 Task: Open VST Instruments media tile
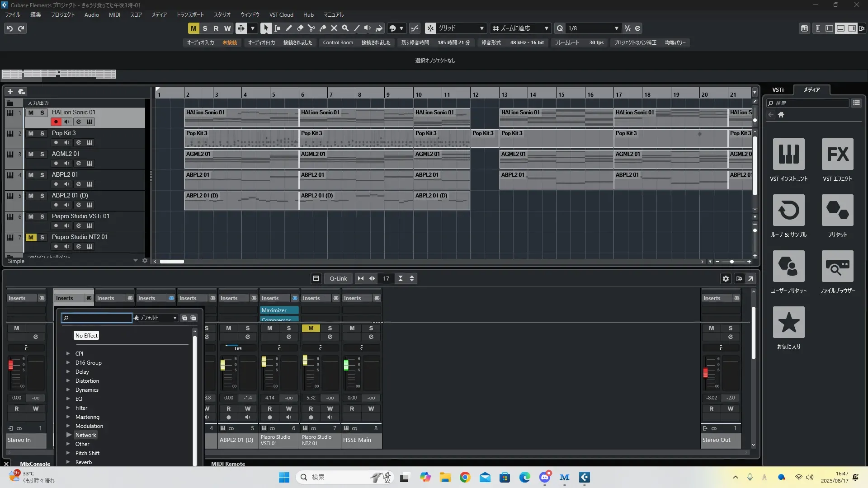coord(788,155)
